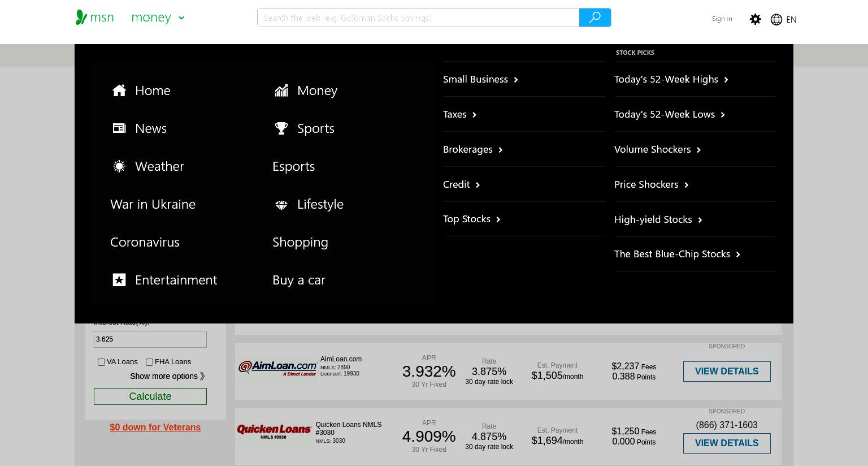Image resolution: width=868 pixels, height=466 pixels.
Task: Open Lifestyle menu entry
Action: pyautogui.click(x=320, y=204)
